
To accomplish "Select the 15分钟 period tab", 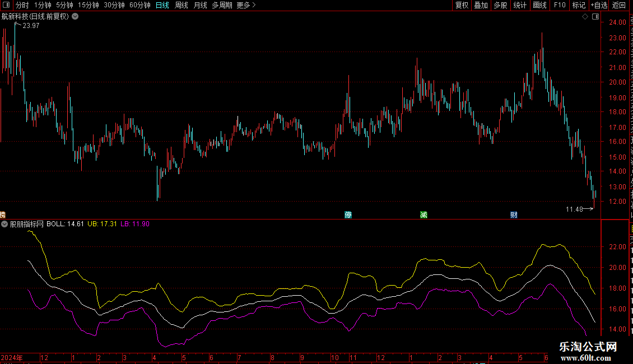I will coord(89,5).
